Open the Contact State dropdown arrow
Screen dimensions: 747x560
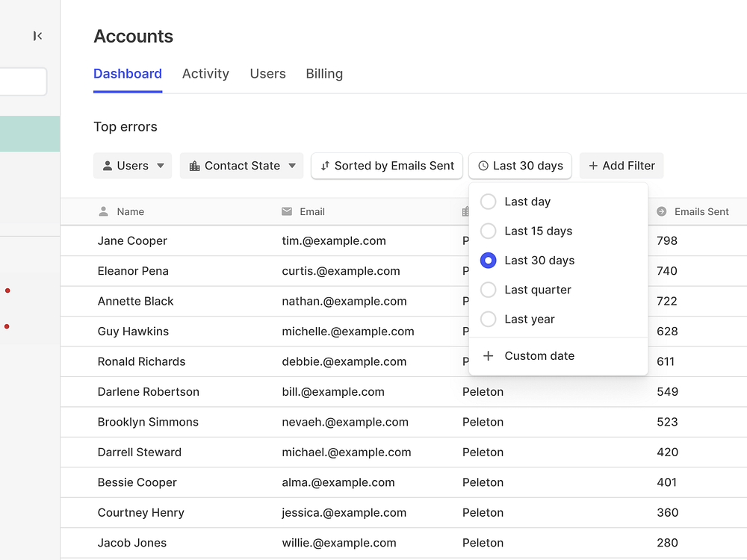click(x=292, y=166)
